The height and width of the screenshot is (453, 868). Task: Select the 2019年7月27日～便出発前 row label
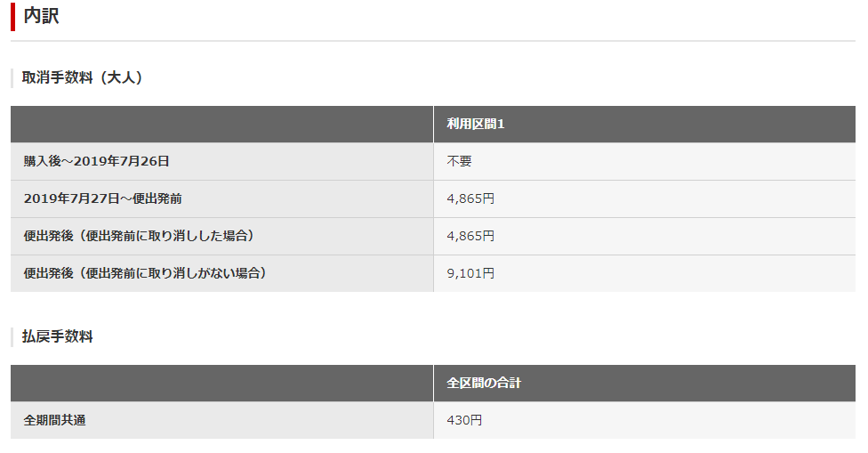102,198
